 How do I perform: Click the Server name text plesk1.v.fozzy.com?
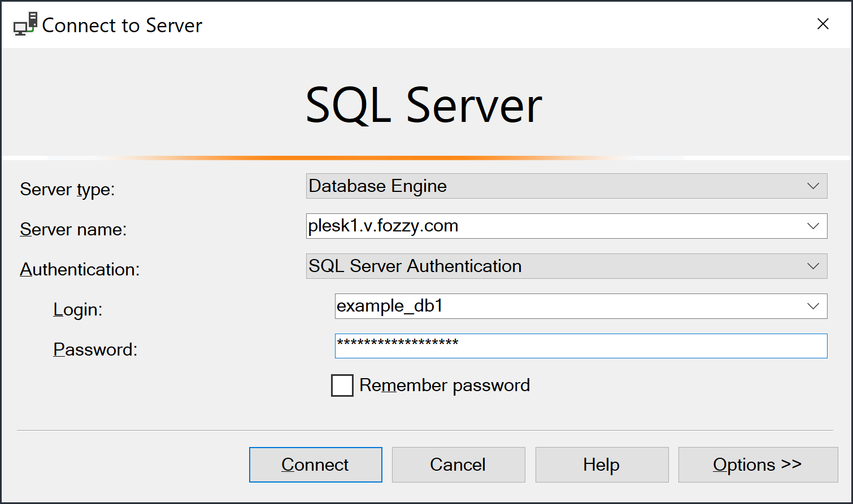(384, 226)
